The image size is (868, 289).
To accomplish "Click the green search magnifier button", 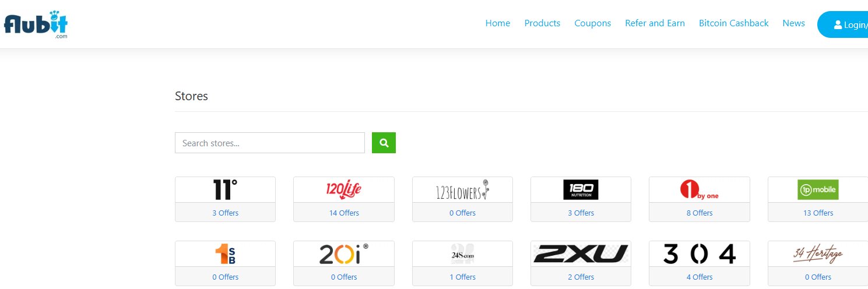I will point(384,143).
